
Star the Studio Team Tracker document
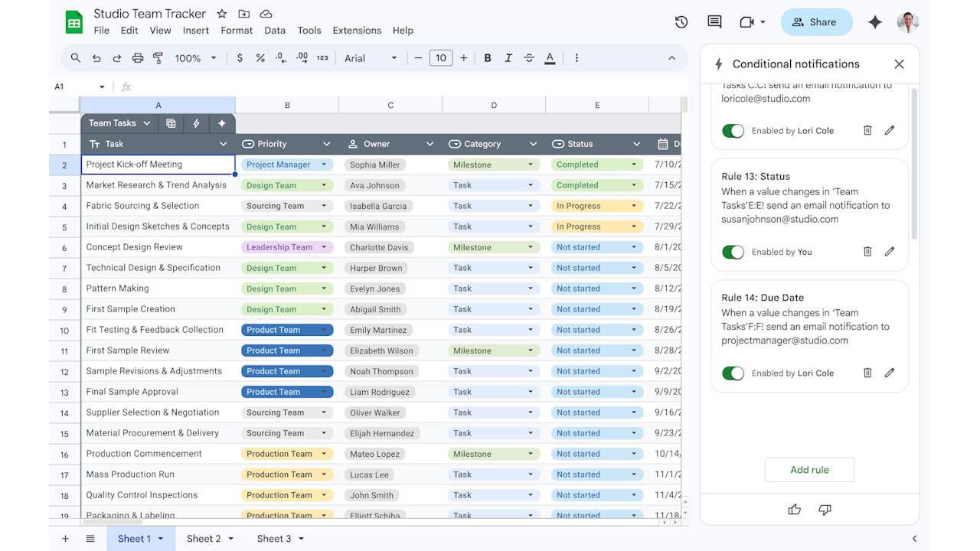click(x=222, y=14)
